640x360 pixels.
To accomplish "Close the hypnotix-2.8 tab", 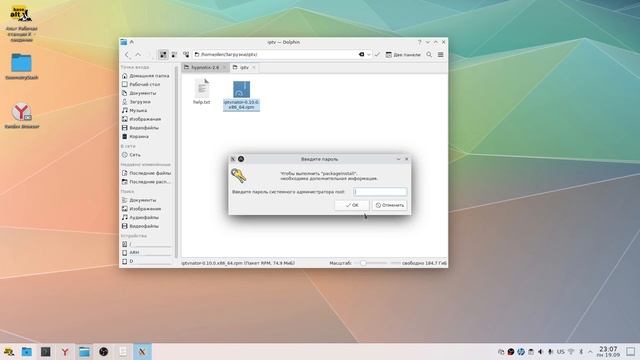I will [x=224, y=67].
